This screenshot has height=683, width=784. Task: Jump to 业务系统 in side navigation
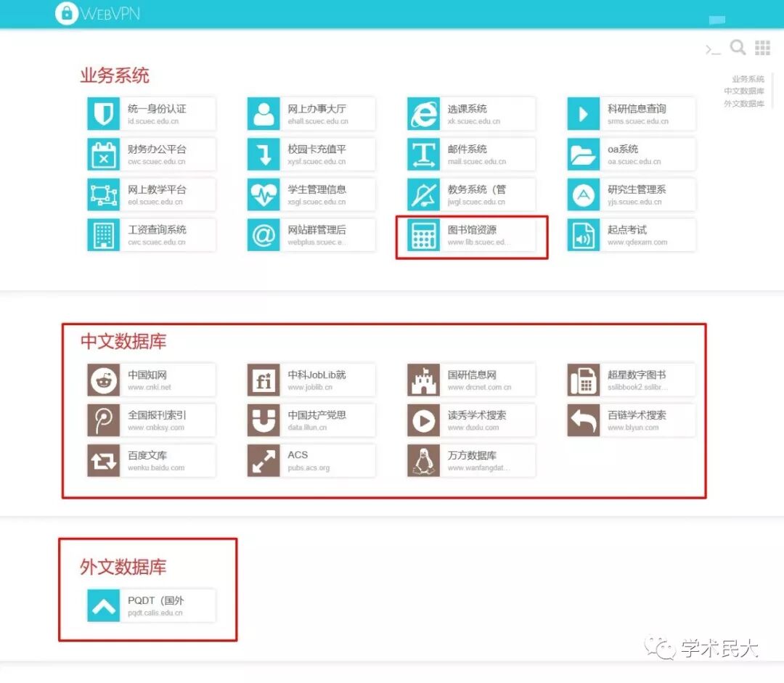[x=748, y=79]
